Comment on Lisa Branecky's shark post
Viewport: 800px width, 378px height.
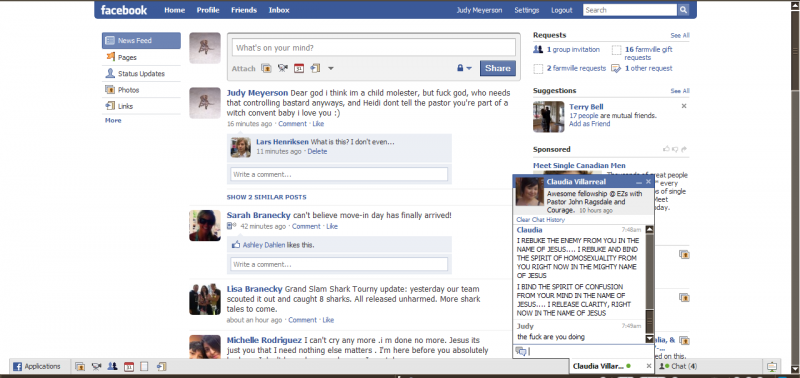coord(302,320)
